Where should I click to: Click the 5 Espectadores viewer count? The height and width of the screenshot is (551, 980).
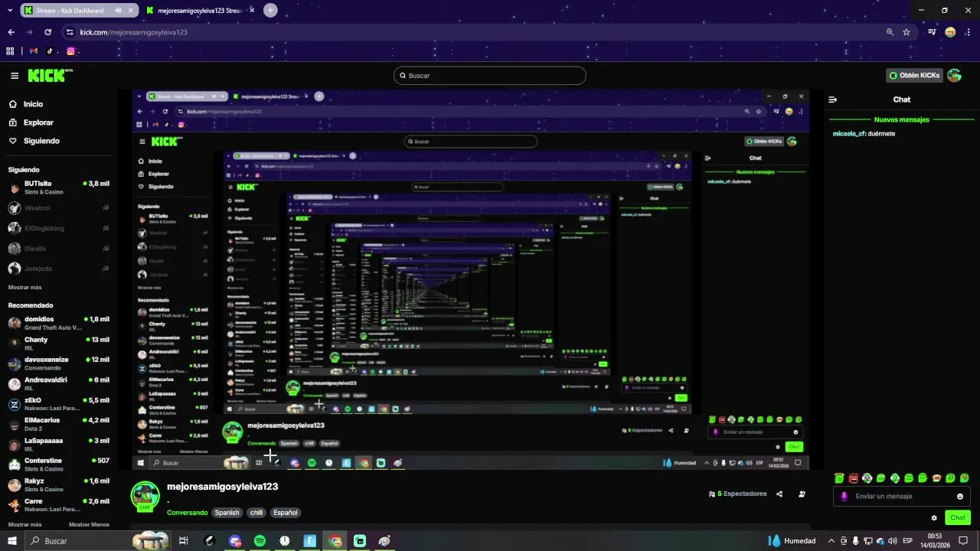pyautogui.click(x=737, y=494)
